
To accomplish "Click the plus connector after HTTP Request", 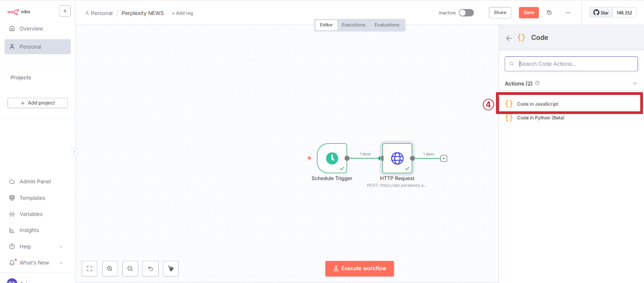I will [444, 158].
